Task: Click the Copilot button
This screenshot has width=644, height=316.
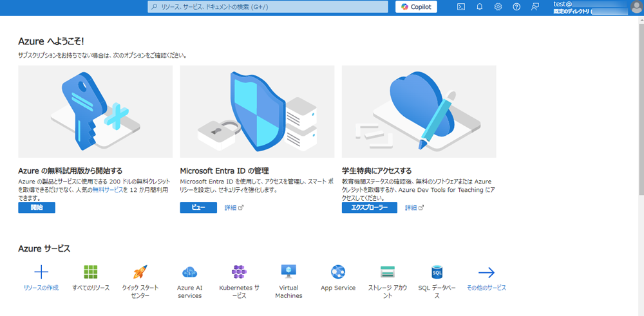Action: pyautogui.click(x=416, y=7)
